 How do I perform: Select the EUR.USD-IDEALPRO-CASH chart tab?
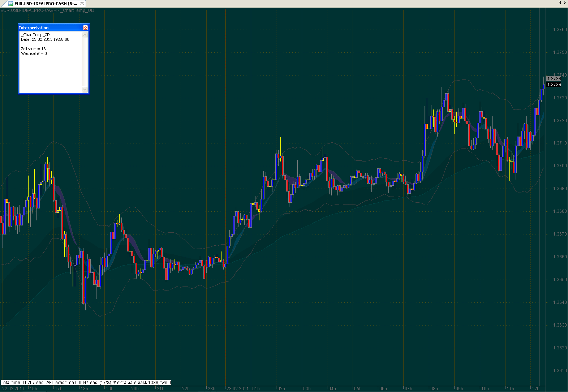pos(46,4)
